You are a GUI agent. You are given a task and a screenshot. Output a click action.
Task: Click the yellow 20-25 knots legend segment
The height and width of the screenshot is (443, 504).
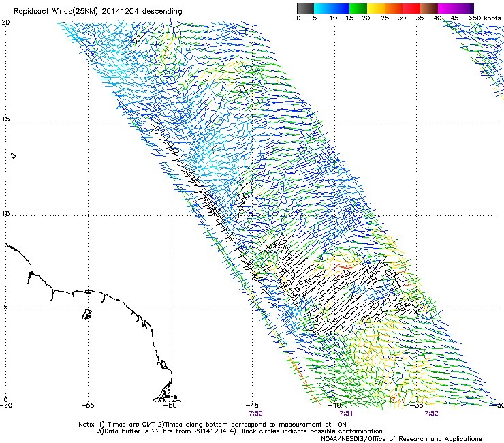click(376, 8)
